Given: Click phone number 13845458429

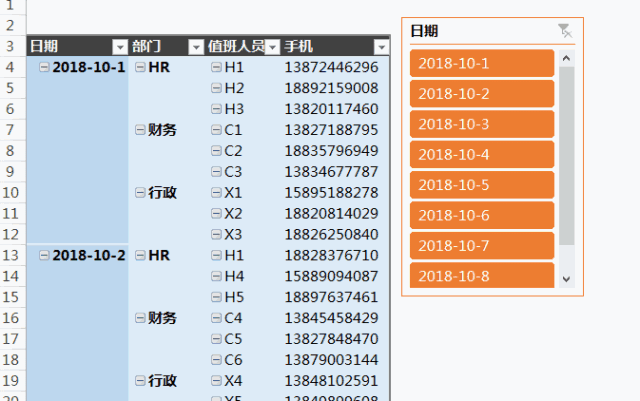Looking at the screenshot, I should [331, 318].
